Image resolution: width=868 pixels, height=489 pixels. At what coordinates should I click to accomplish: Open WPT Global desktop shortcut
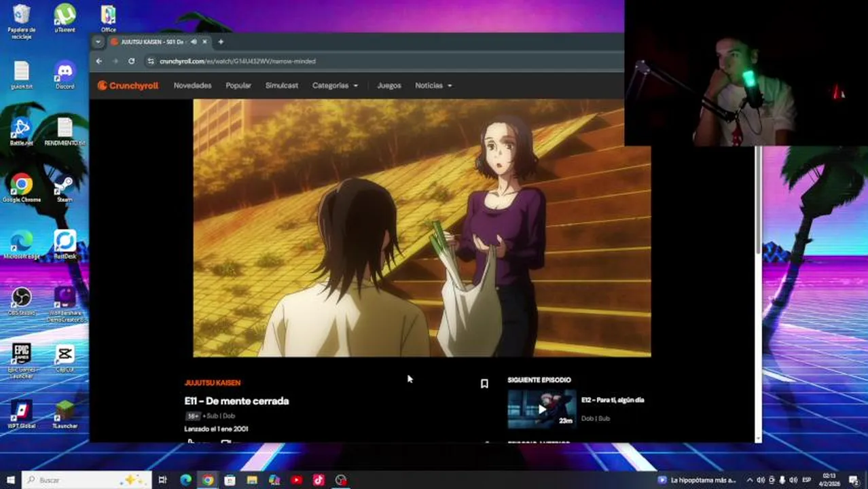[22, 414]
